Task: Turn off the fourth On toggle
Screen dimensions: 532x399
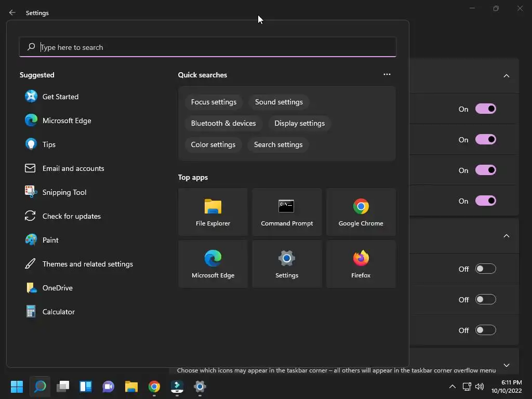Action: pos(486,201)
